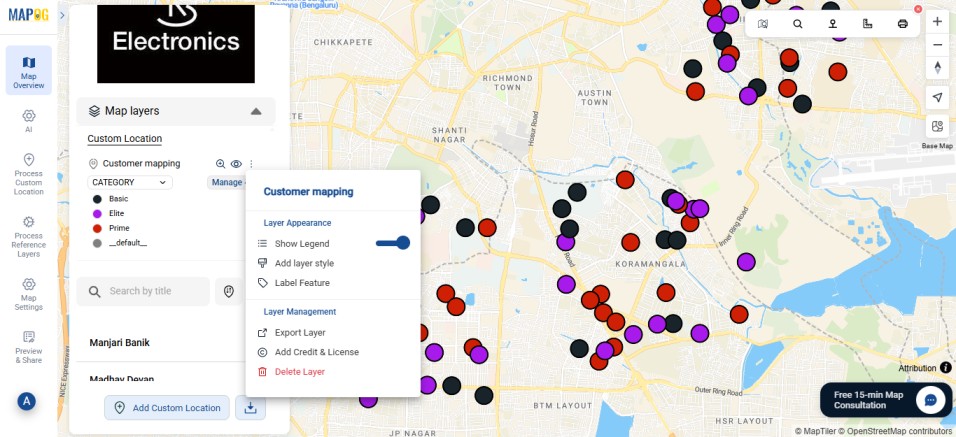Image resolution: width=956 pixels, height=437 pixels.
Task: Click the download icon button
Action: pyautogui.click(x=251, y=408)
